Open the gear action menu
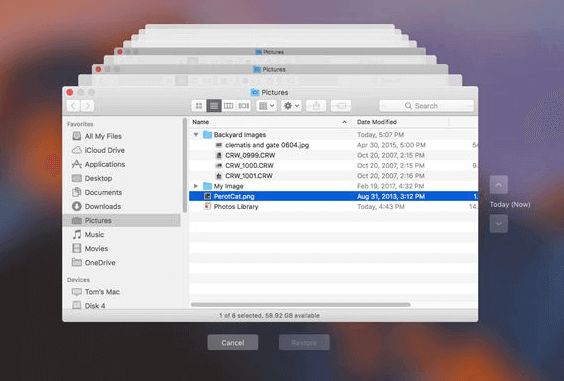Image resolution: width=564 pixels, height=381 pixels. click(291, 106)
